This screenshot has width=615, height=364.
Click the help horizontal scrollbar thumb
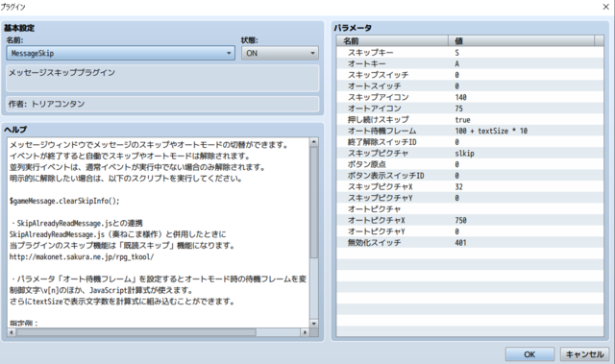(136, 332)
